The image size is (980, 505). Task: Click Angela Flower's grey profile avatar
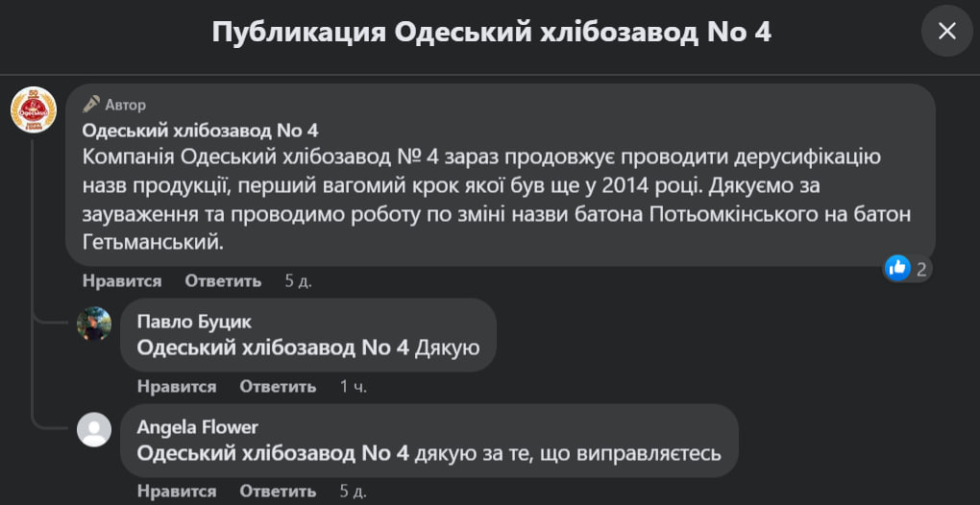click(94, 429)
